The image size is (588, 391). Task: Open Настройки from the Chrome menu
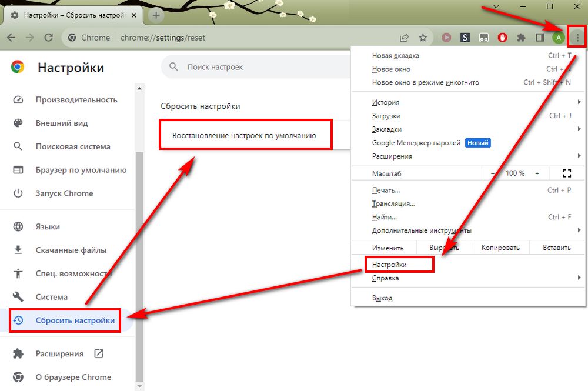click(x=468, y=265)
